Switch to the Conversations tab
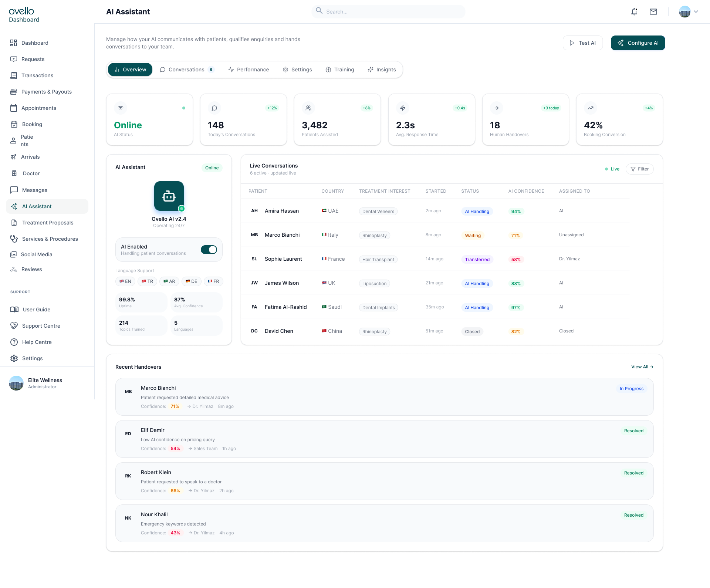The height and width of the screenshot is (588, 710). [187, 70]
